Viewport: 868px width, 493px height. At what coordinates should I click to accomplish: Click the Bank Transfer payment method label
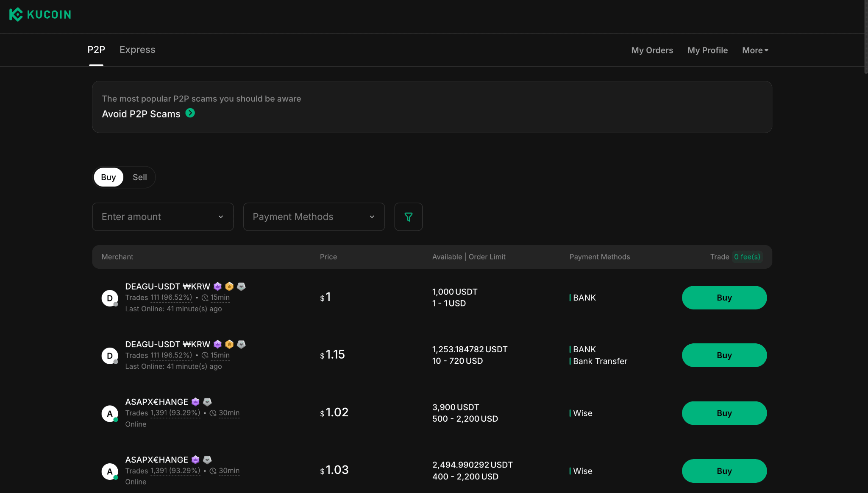tap(600, 361)
